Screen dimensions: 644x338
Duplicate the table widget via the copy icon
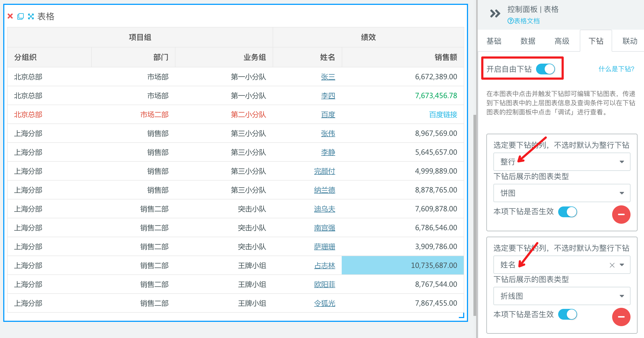coord(21,16)
